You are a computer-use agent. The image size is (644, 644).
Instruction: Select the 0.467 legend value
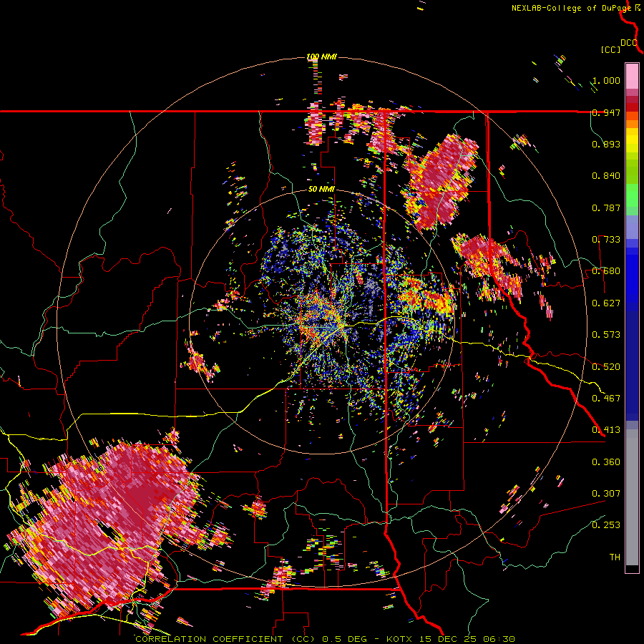606,399
